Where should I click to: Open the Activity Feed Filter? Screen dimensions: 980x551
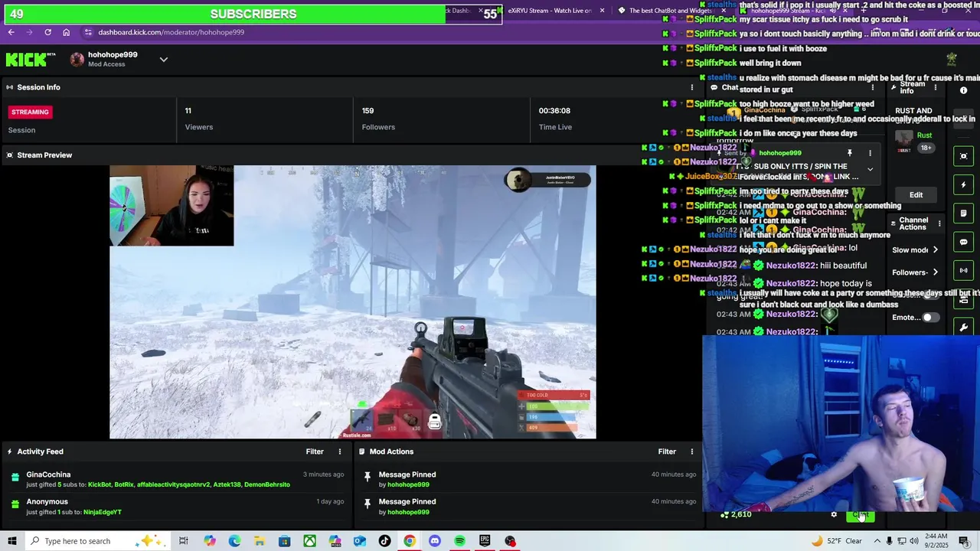[x=315, y=452]
